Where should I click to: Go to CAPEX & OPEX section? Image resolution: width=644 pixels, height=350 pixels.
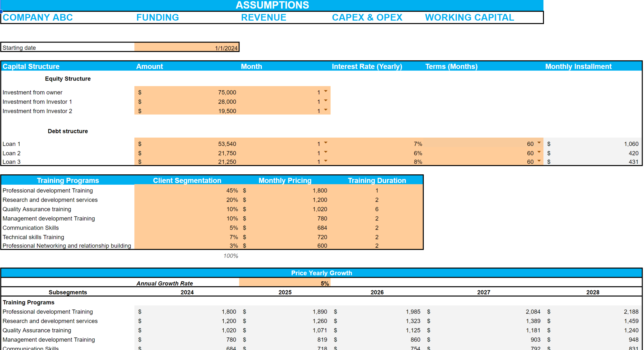point(367,17)
